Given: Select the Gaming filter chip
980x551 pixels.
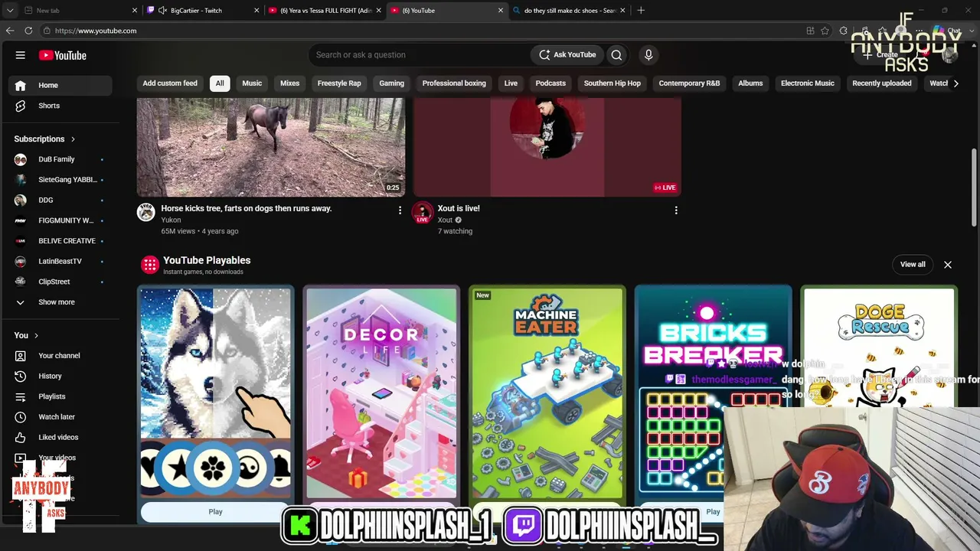Looking at the screenshot, I should pos(391,83).
